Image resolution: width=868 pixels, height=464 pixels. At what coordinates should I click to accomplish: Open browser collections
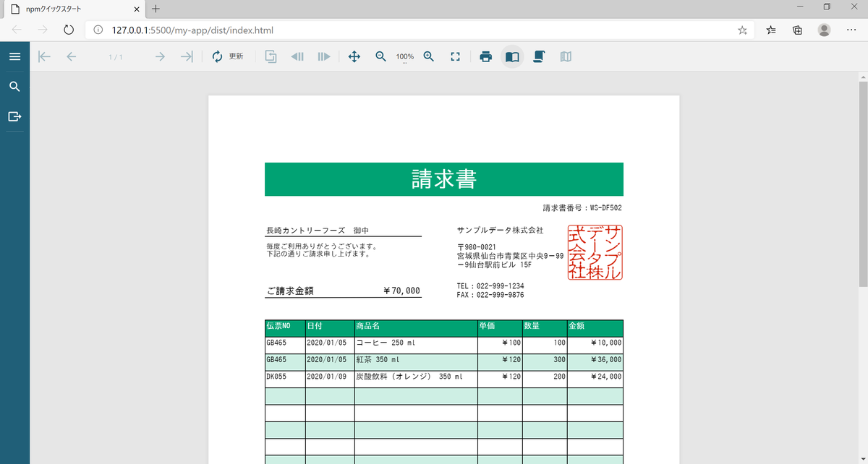797,30
